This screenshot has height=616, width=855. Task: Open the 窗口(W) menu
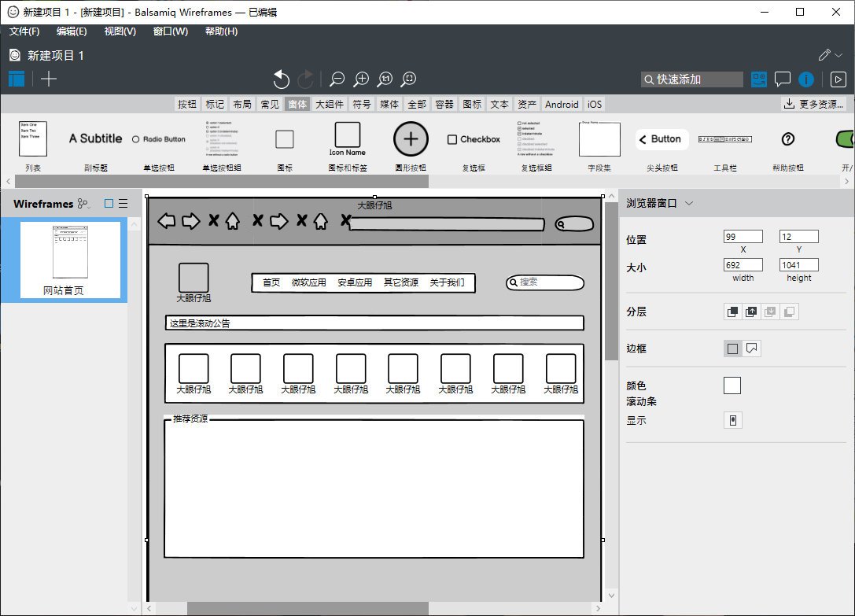pos(170,31)
